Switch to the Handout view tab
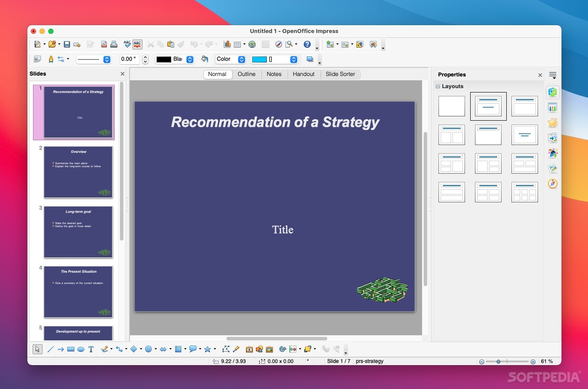The image size is (588, 389). tap(304, 74)
